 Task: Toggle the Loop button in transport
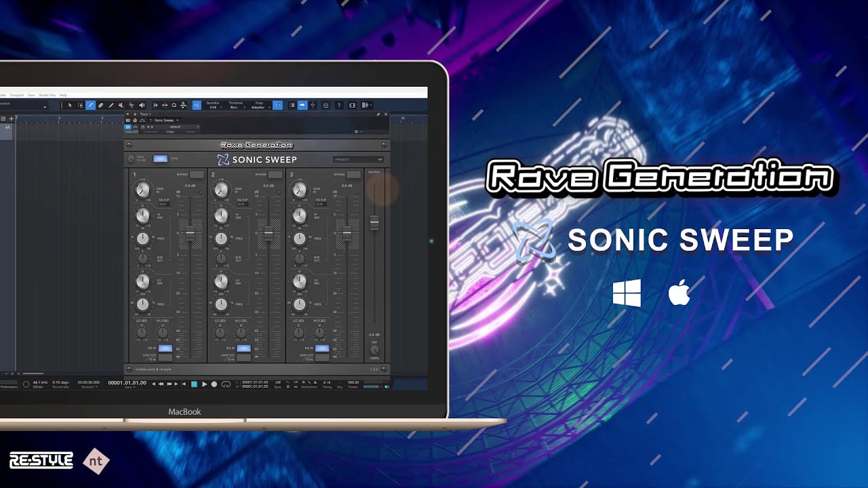(x=226, y=384)
